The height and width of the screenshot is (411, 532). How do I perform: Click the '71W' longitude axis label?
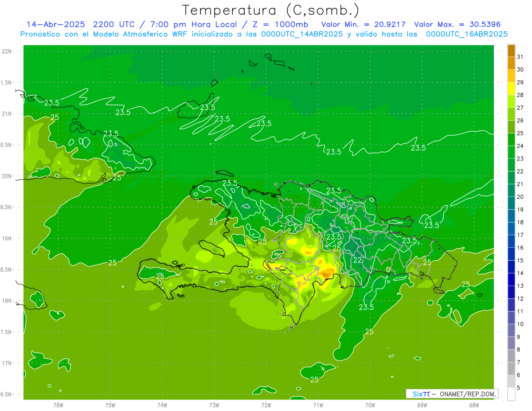point(318,405)
